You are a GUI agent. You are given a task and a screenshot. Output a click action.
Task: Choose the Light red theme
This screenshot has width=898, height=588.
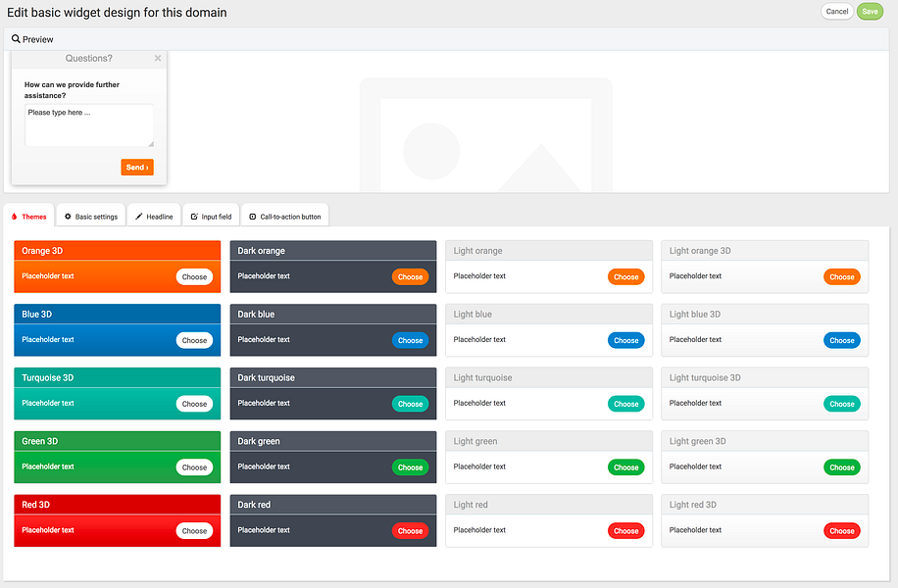(x=626, y=531)
